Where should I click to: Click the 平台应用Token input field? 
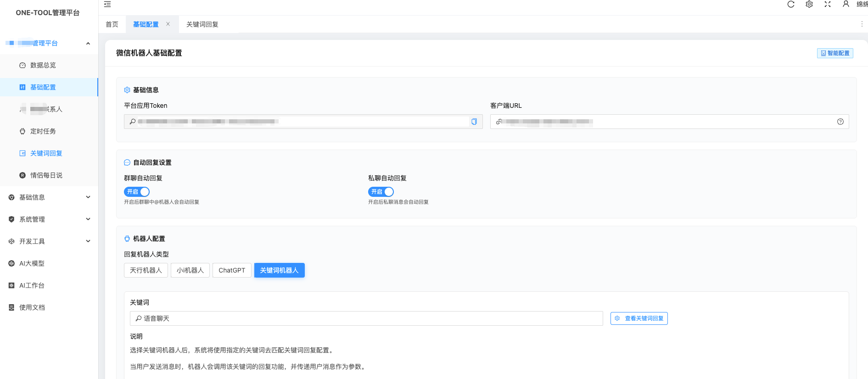pyautogui.click(x=303, y=122)
